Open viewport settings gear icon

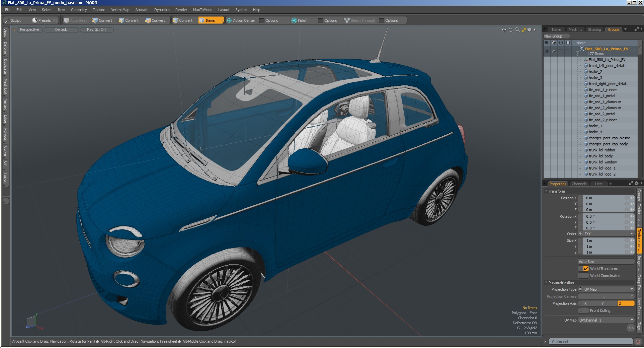tap(529, 30)
